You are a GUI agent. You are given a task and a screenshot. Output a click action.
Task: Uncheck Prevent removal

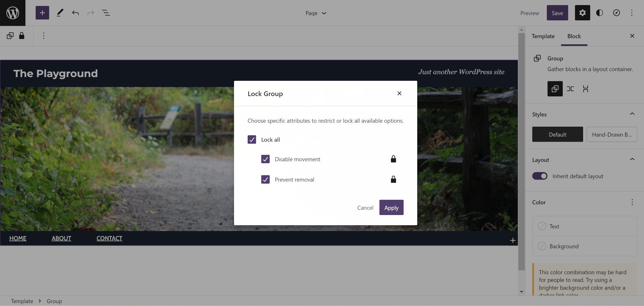265,179
